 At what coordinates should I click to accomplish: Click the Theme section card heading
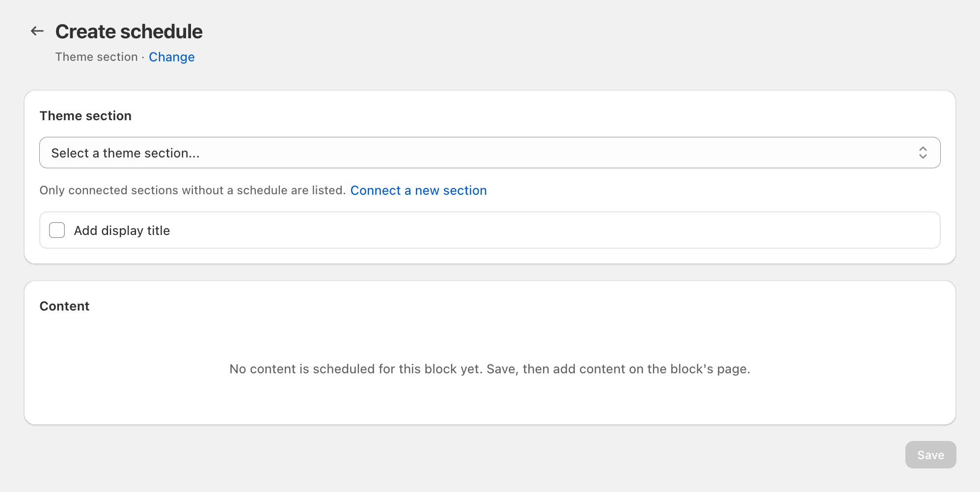point(85,116)
